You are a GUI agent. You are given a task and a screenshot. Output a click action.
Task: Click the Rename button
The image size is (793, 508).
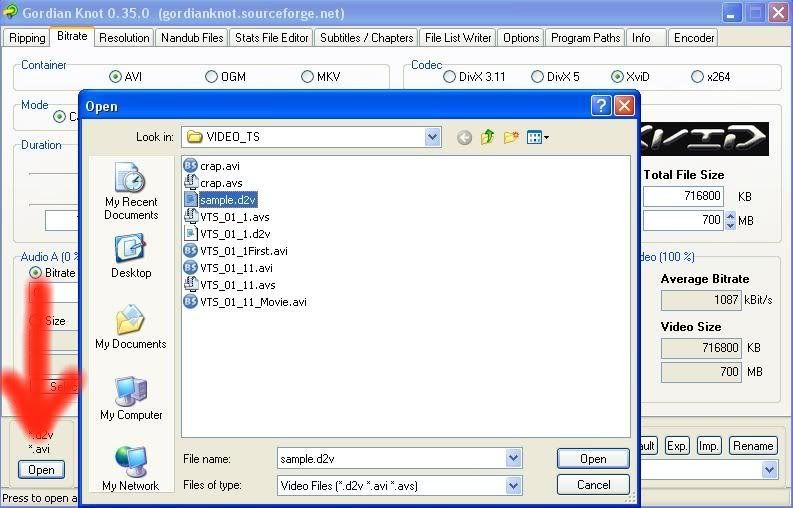(x=753, y=446)
